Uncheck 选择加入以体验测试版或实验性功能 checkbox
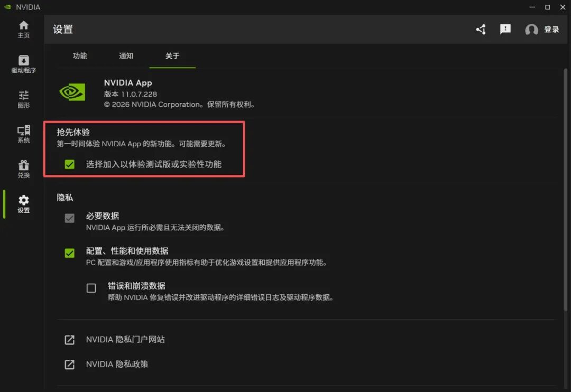The height and width of the screenshot is (392, 571). coord(70,164)
